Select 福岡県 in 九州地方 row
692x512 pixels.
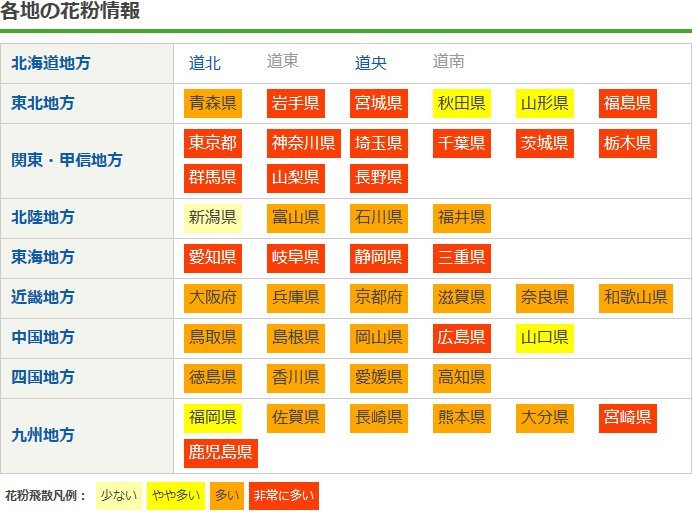(x=213, y=417)
